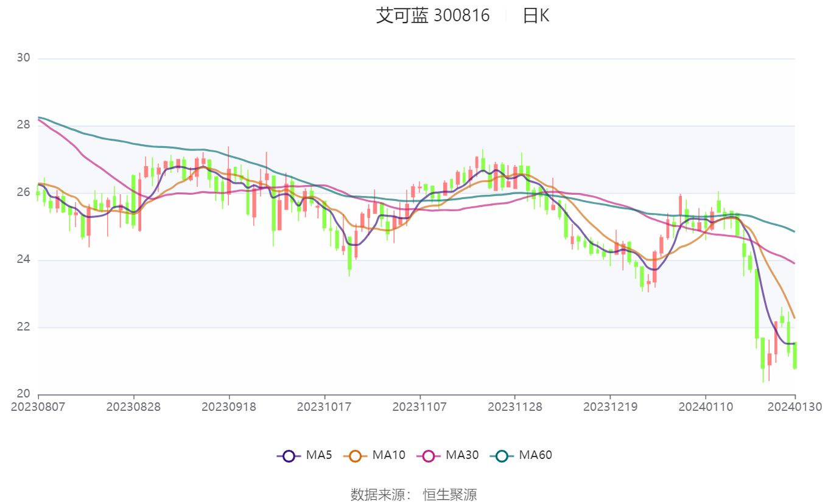Select the 20231128 date axis label

(x=515, y=407)
